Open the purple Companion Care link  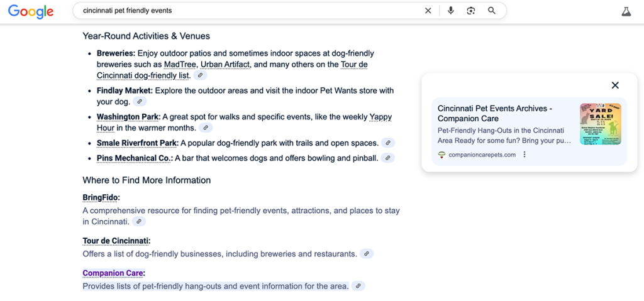pos(113,273)
